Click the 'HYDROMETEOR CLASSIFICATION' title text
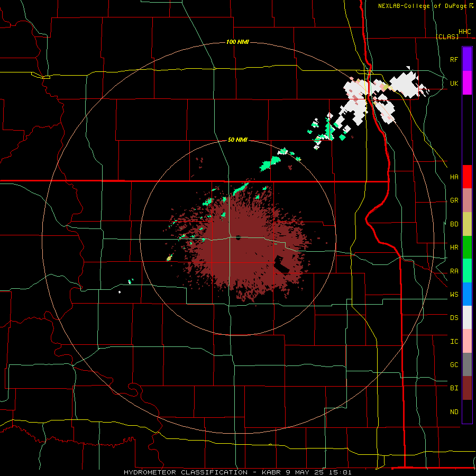The width and height of the screenshot is (476, 476). point(186,472)
